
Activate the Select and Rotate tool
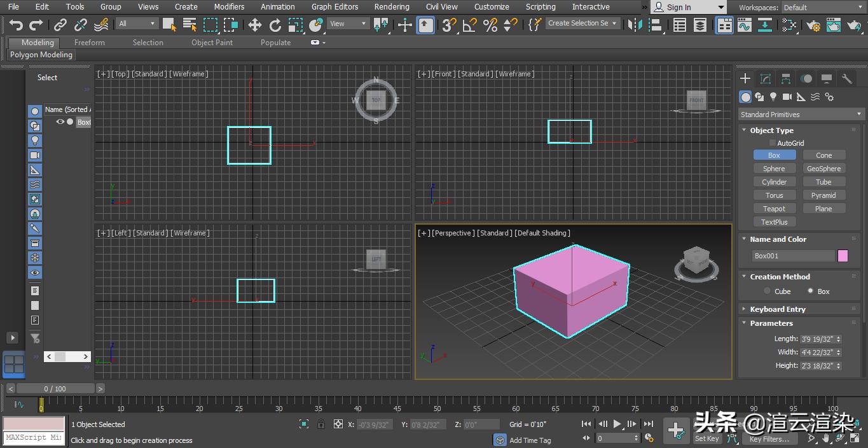point(275,24)
